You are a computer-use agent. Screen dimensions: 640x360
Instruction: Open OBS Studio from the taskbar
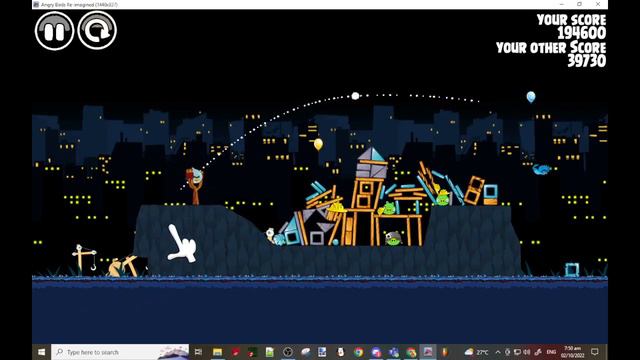pyautogui.click(x=288, y=352)
